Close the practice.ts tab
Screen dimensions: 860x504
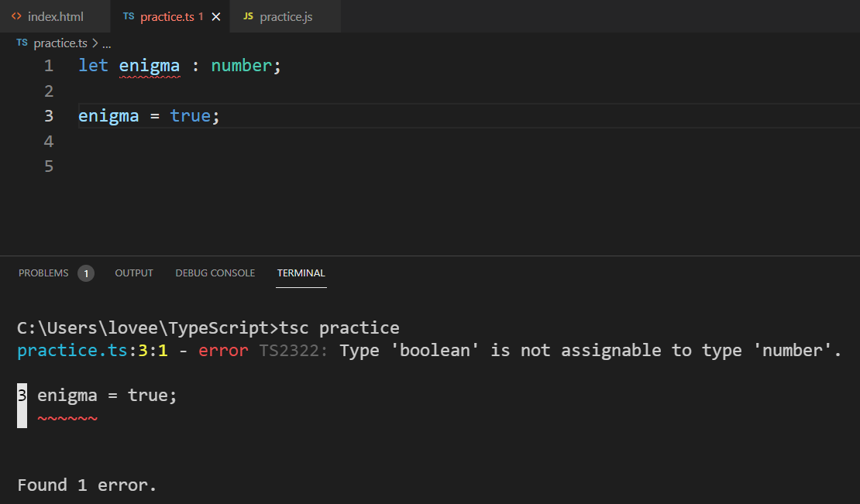[x=216, y=17]
